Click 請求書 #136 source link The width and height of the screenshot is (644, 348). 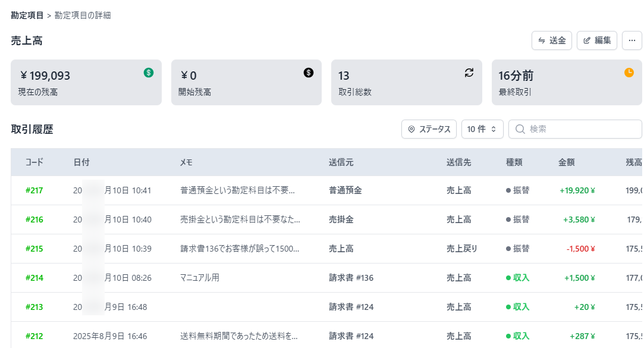351,278
